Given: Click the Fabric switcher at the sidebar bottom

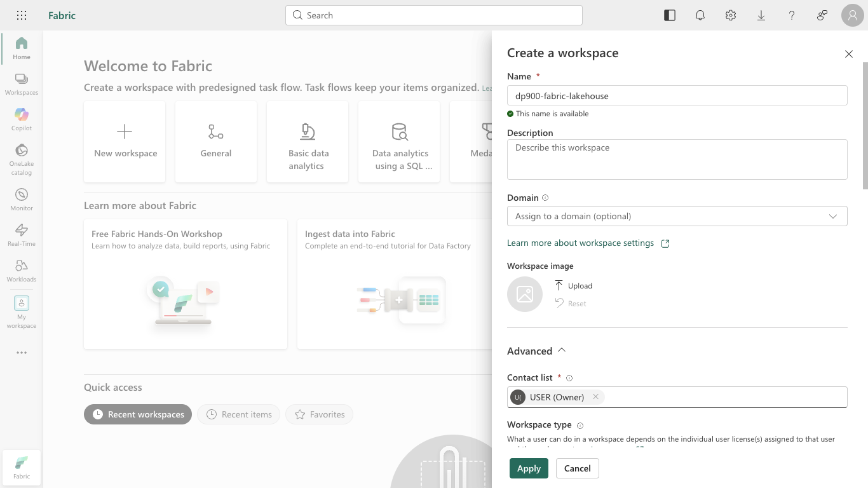Looking at the screenshot, I should tap(22, 468).
